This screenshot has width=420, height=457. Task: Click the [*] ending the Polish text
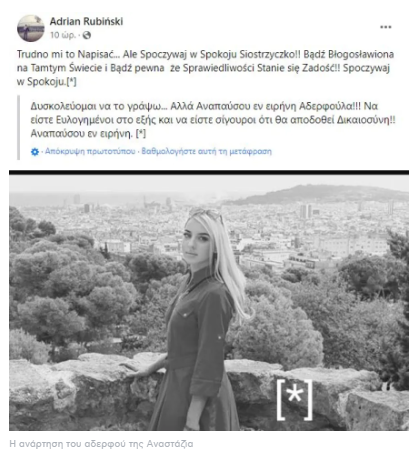pos(71,82)
